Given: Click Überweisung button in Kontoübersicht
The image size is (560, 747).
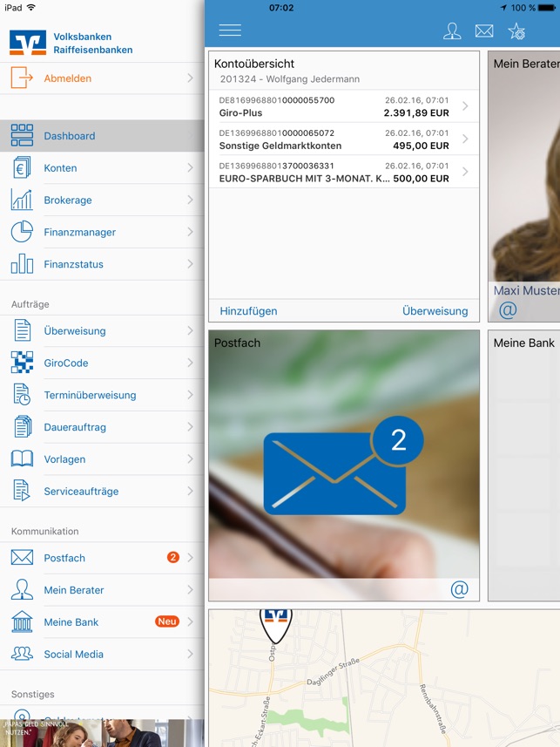Looking at the screenshot, I should [x=435, y=311].
